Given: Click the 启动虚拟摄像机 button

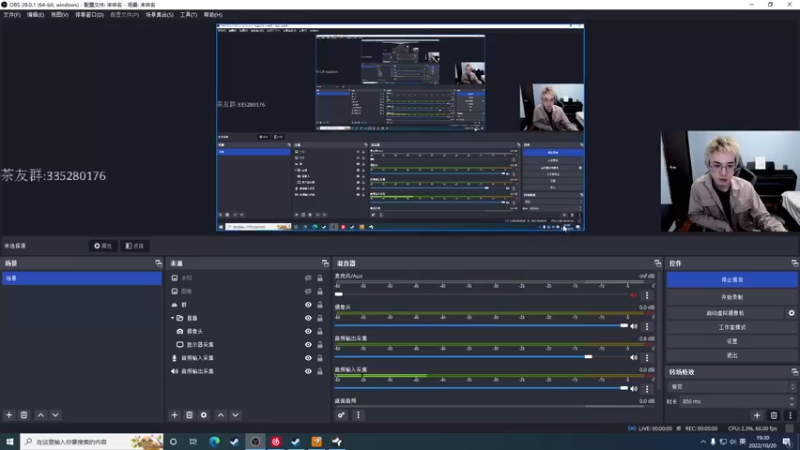Looking at the screenshot, I should [725, 313].
